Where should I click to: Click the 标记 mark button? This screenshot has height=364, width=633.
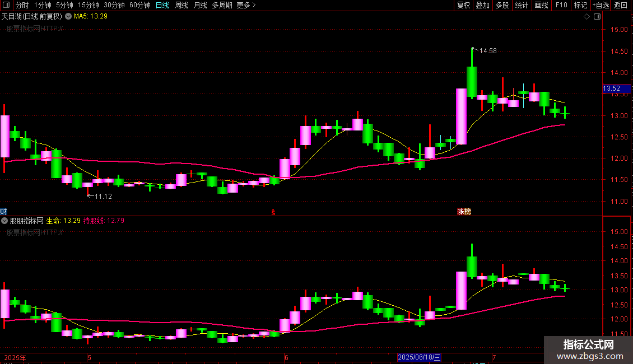point(580,5)
